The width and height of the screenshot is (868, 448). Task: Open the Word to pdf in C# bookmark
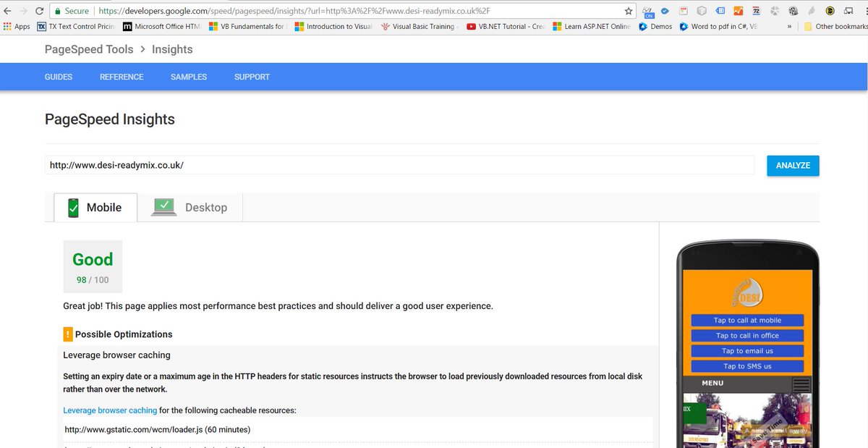click(x=718, y=27)
